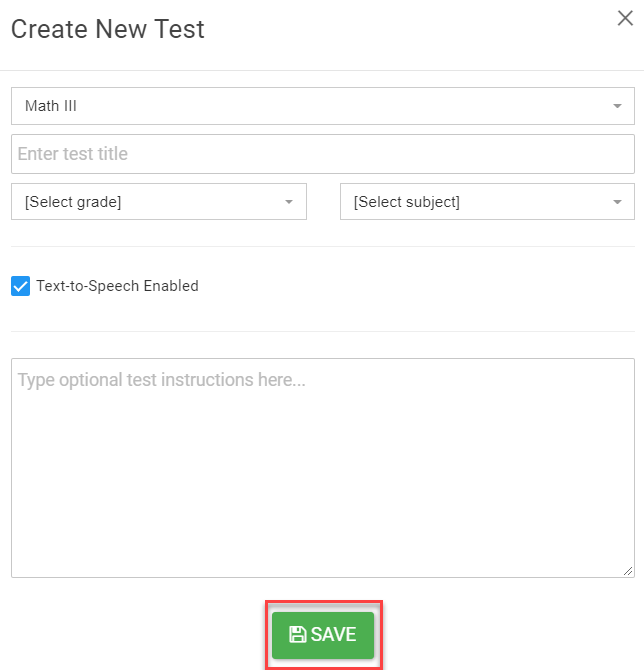
Task: Click the floppy disk icon on SAVE
Action: tap(297, 634)
